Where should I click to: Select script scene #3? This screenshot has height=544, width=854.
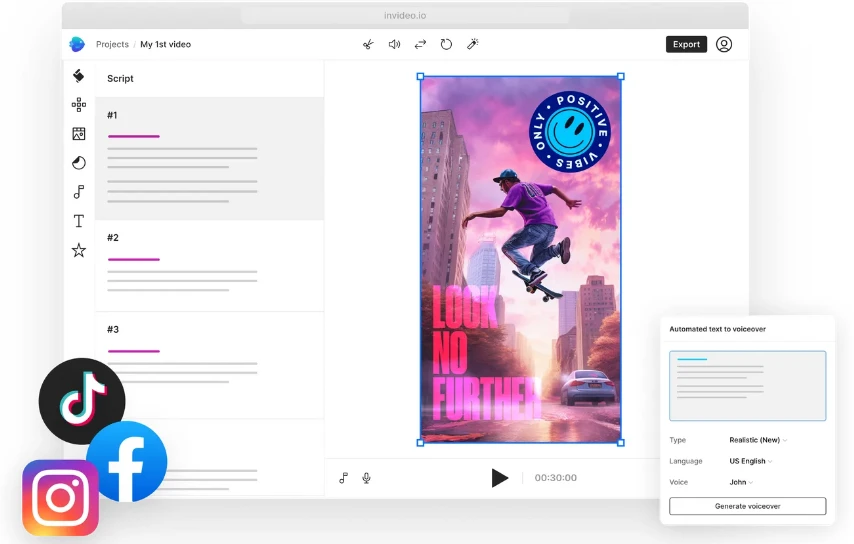click(209, 357)
